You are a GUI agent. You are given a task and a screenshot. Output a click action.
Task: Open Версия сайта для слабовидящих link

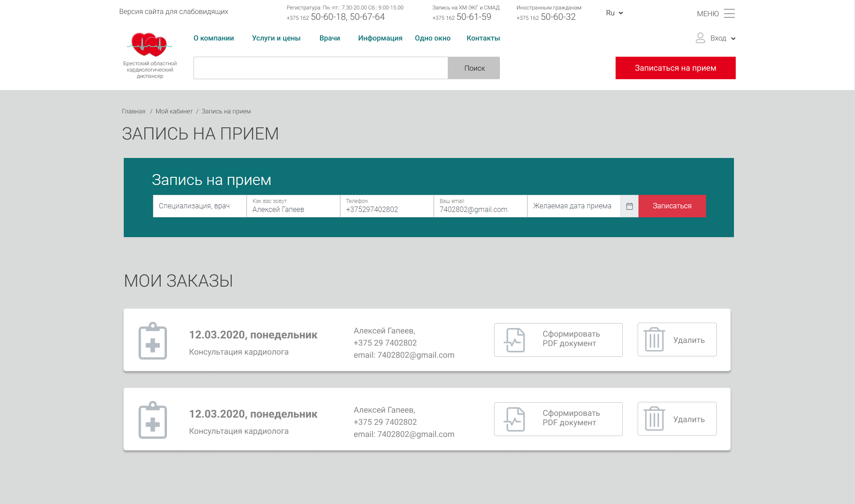coord(174,12)
